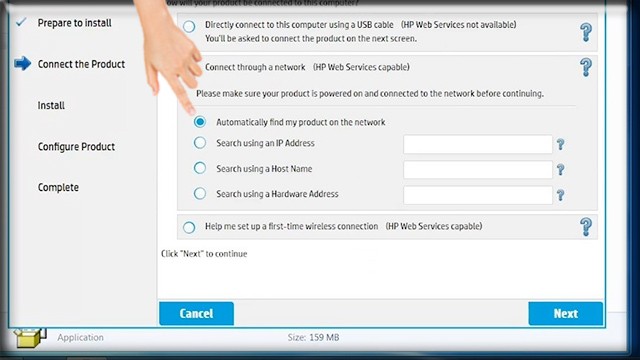Click the Size: 159 MB text
Screen dimensions: 640x360
tap(313, 337)
